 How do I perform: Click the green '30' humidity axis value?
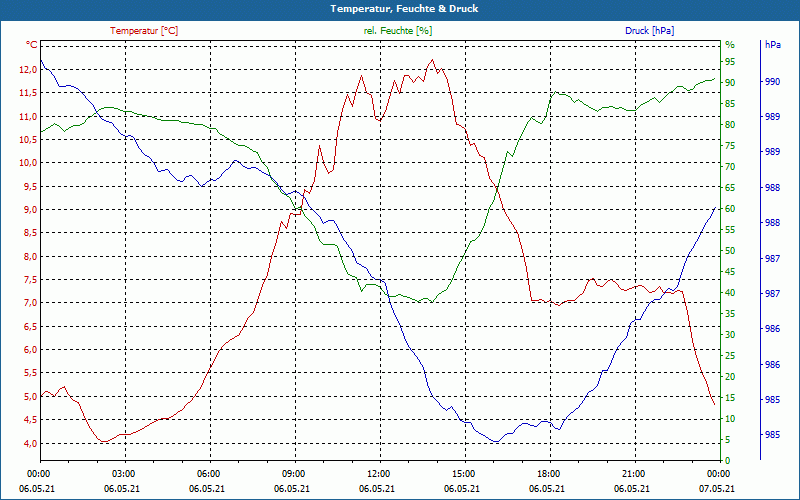(x=730, y=335)
